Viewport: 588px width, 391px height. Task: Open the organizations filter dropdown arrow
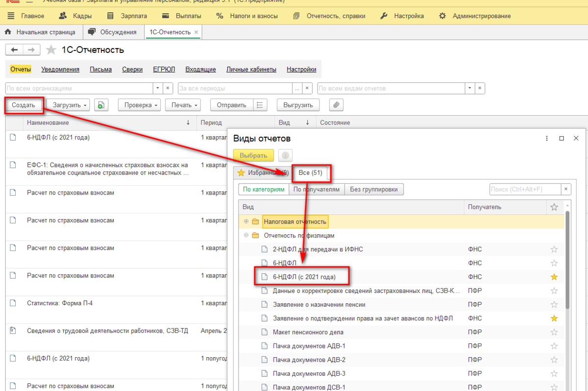point(157,89)
